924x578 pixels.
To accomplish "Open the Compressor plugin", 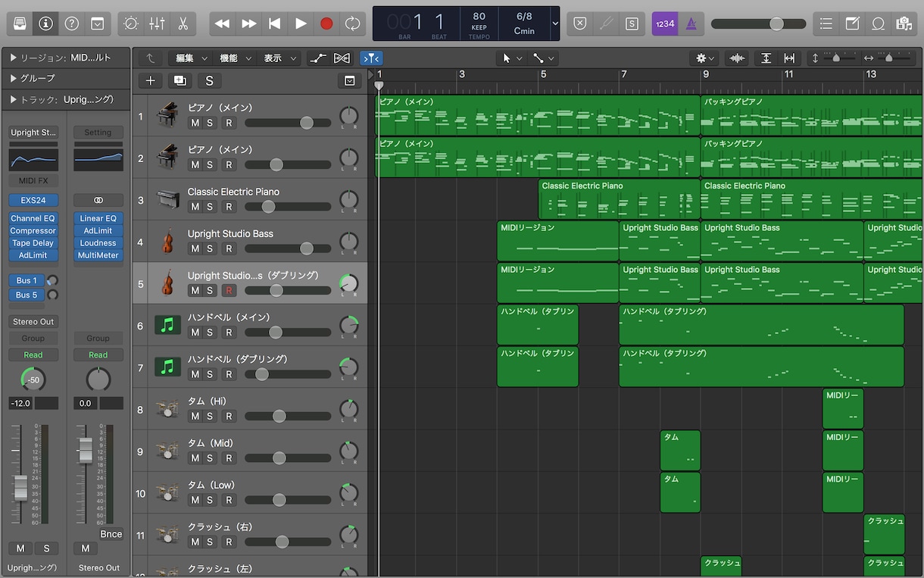I will tap(33, 230).
